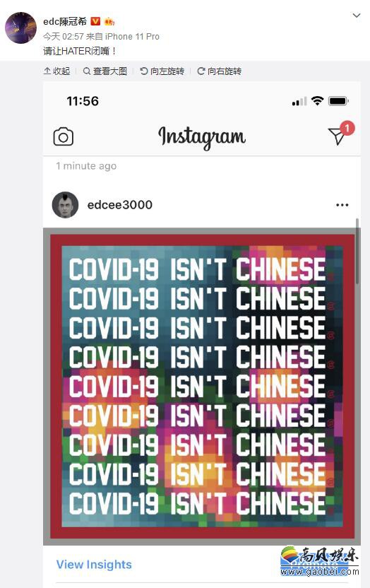Click the membership crown badge icon

[109, 22]
